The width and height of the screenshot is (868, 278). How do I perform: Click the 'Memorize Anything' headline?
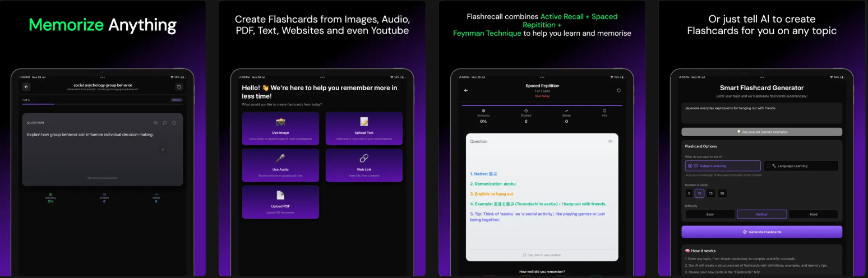pos(103,25)
